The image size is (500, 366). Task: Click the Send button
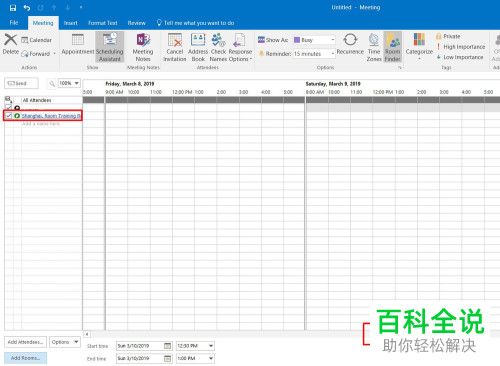pos(21,83)
